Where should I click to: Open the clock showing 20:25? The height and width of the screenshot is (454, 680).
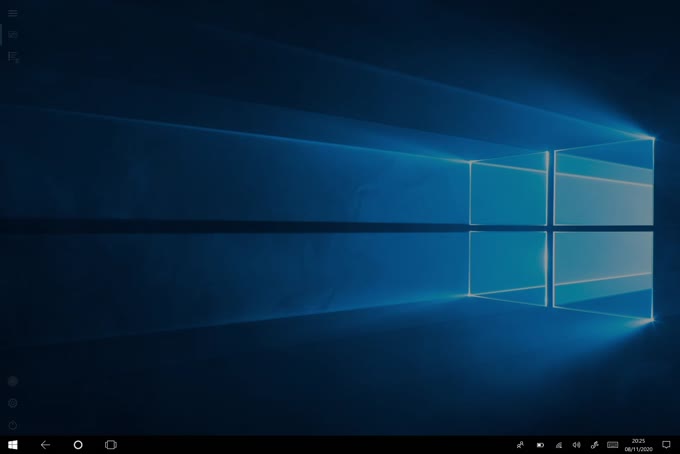(638, 440)
